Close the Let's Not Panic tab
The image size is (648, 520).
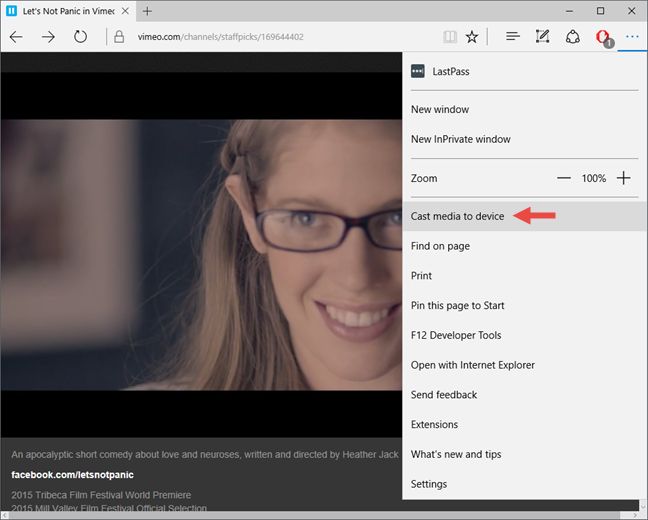tap(125, 11)
